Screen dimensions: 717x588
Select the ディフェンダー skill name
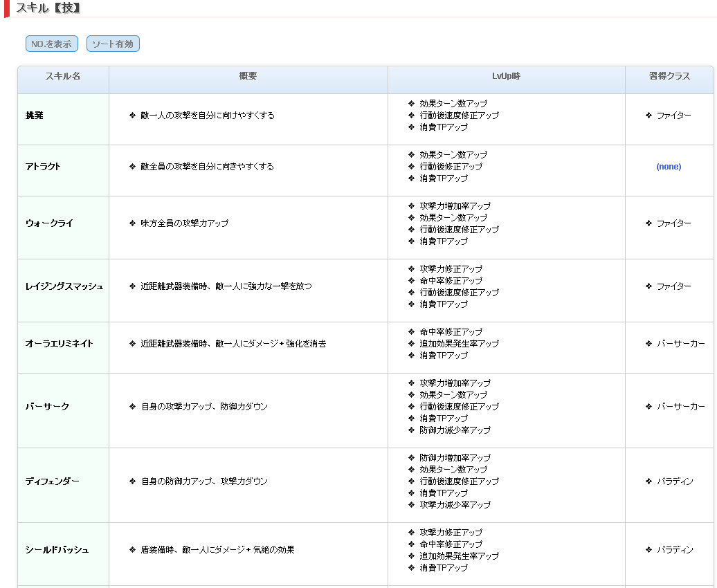point(52,481)
